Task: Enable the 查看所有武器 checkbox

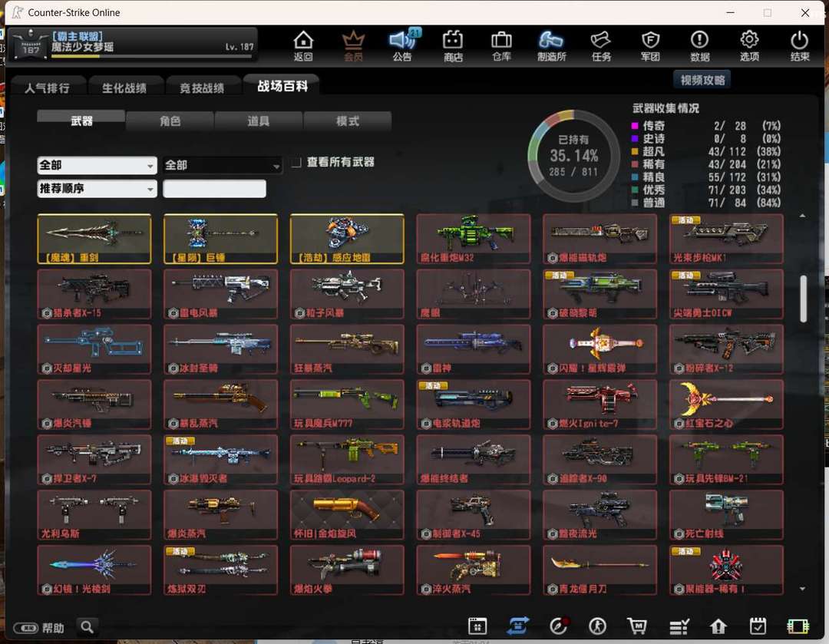Action: [x=296, y=163]
